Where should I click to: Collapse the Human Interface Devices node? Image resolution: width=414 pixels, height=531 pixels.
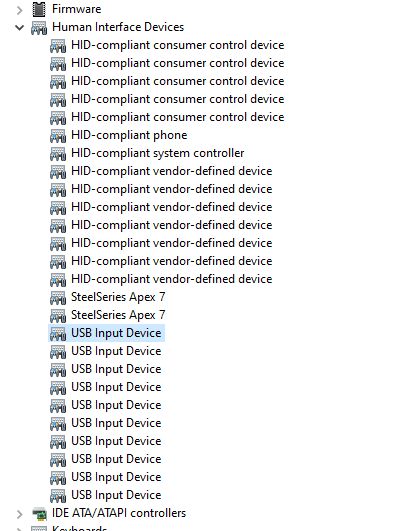click(20, 27)
